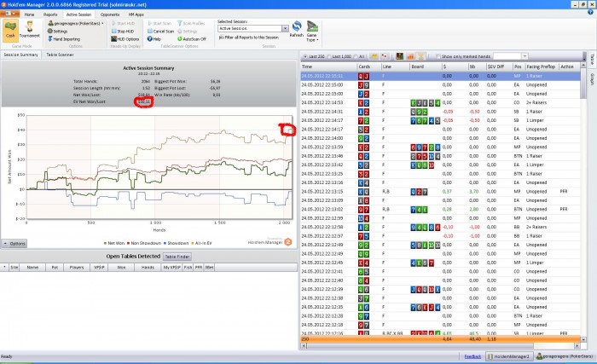Open TableScanner Settings
The height and width of the screenshot is (364, 597).
click(188, 32)
